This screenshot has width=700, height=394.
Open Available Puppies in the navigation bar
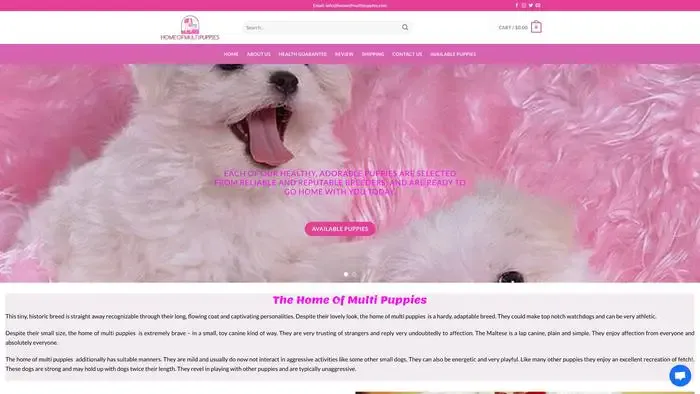(x=453, y=54)
